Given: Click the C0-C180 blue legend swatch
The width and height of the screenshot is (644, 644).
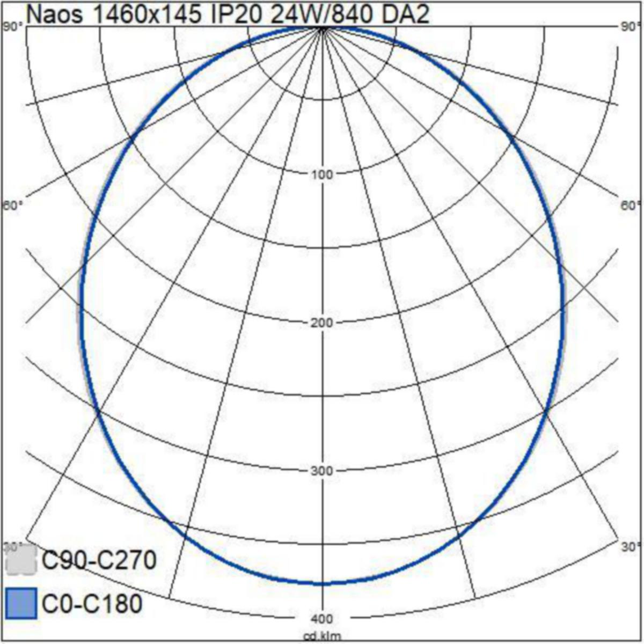Looking at the screenshot, I should (21, 603).
